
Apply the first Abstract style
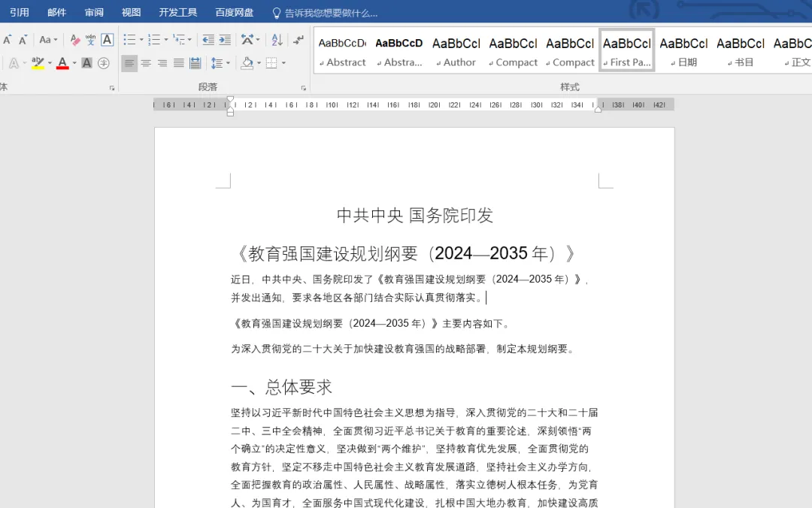tap(342, 51)
